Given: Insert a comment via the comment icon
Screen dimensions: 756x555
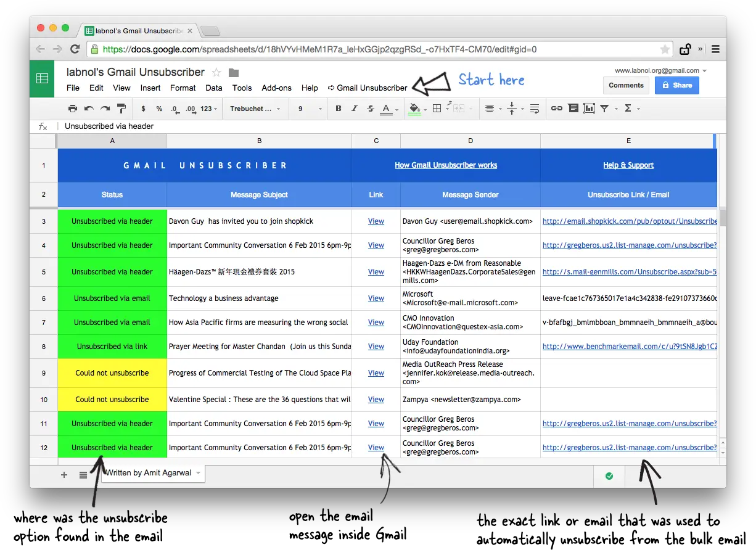Looking at the screenshot, I should pyautogui.click(x=573, y=109).
